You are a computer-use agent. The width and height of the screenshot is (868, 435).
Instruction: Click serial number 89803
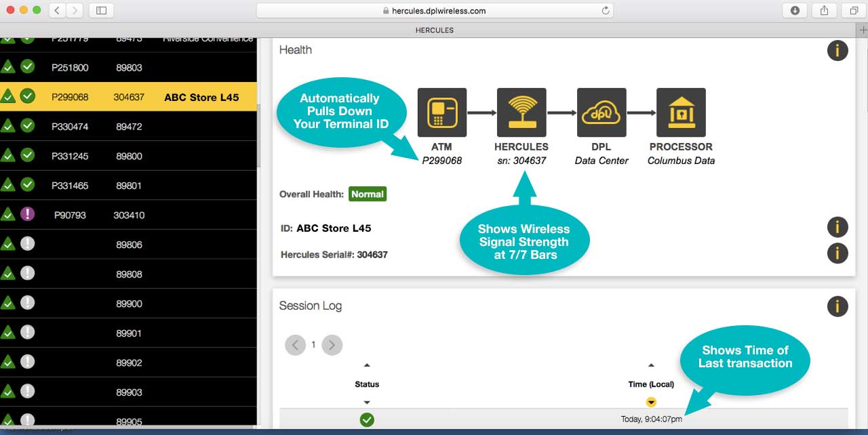(129, 68)
